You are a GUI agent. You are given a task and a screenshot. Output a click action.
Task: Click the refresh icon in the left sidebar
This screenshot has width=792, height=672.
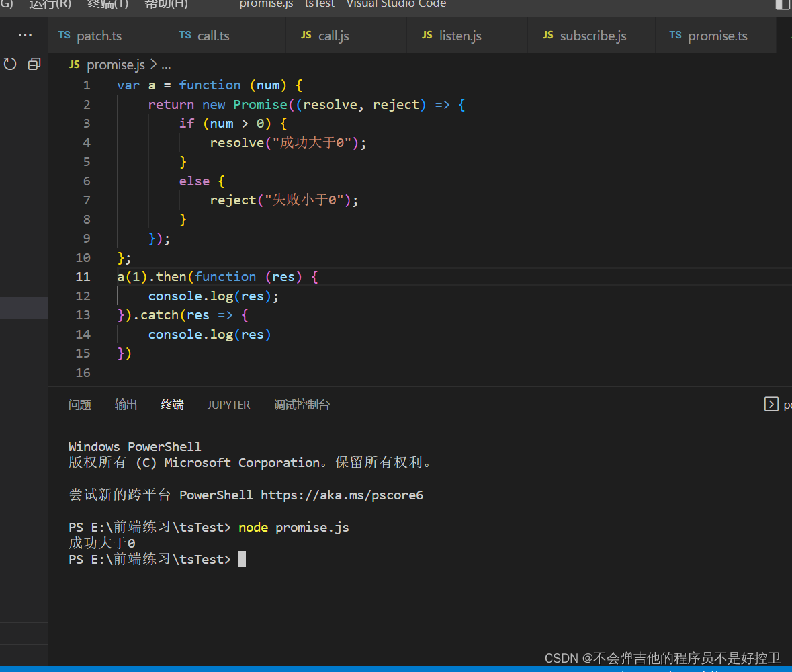coord(9,63)
